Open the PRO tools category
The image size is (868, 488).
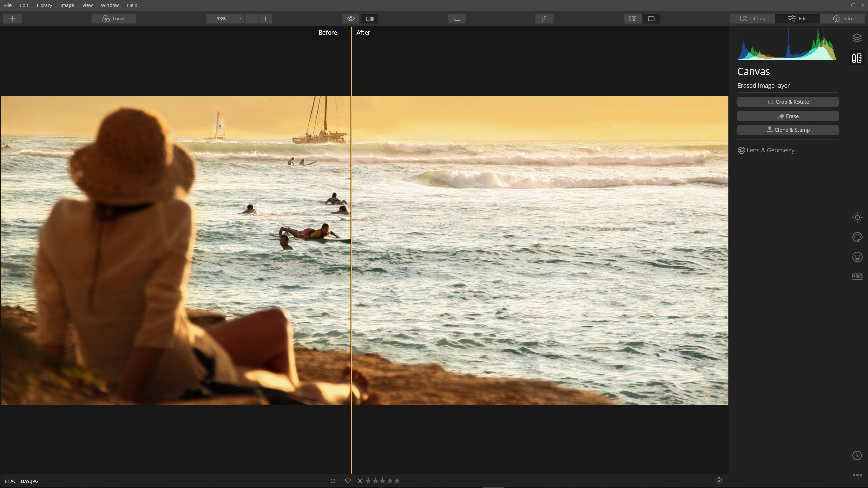point(857,277)
